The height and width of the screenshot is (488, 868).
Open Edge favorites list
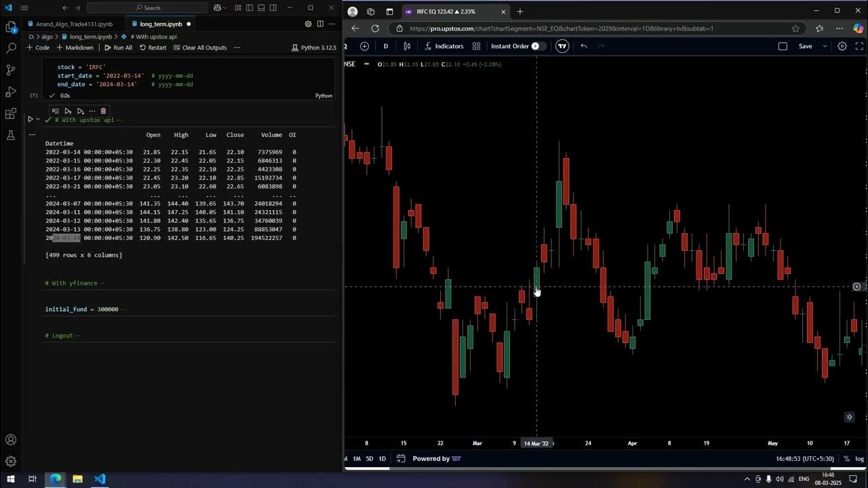[x=819, y=28]
